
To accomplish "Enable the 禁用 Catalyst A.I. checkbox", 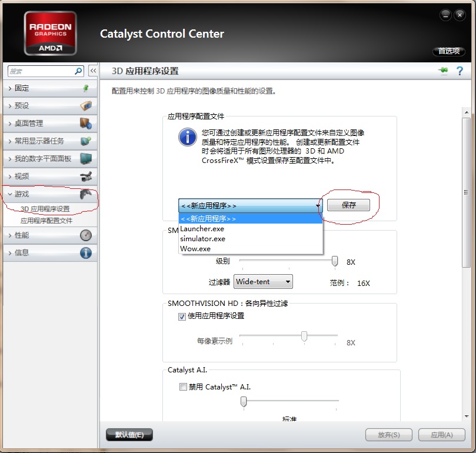I will point(183,387).
